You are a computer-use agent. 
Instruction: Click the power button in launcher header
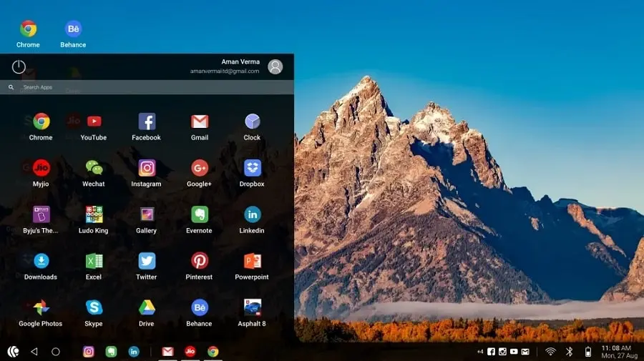click(19, 67)
